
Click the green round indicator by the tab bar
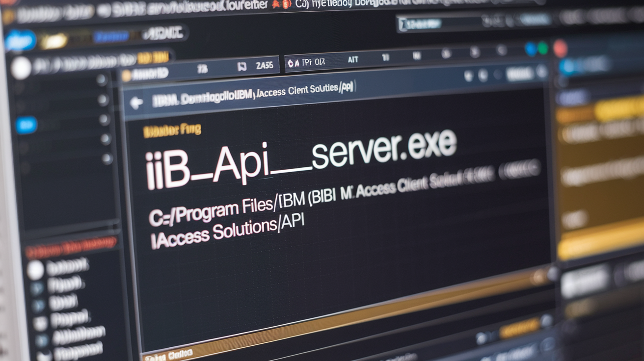coord(542,48)
